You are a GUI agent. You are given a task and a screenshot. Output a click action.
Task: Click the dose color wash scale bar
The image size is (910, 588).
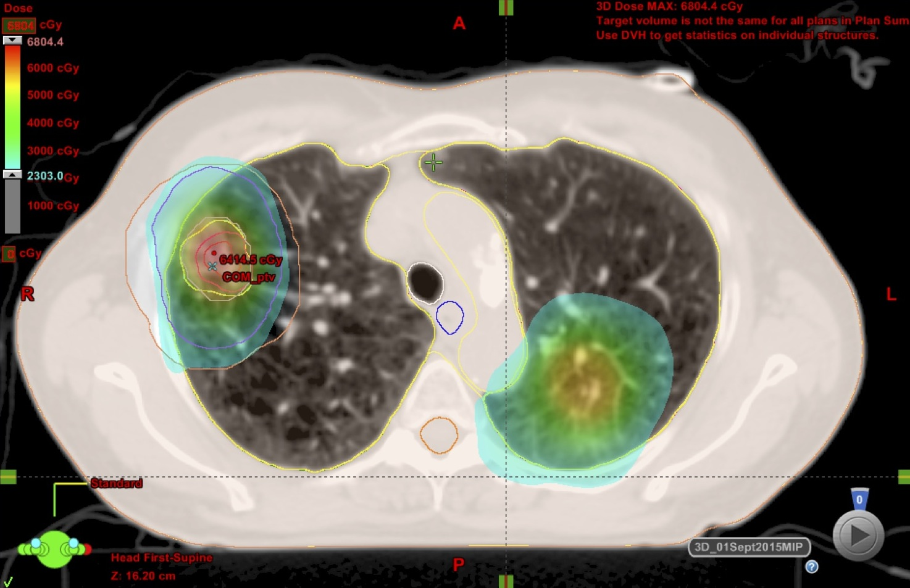(12, 107)
